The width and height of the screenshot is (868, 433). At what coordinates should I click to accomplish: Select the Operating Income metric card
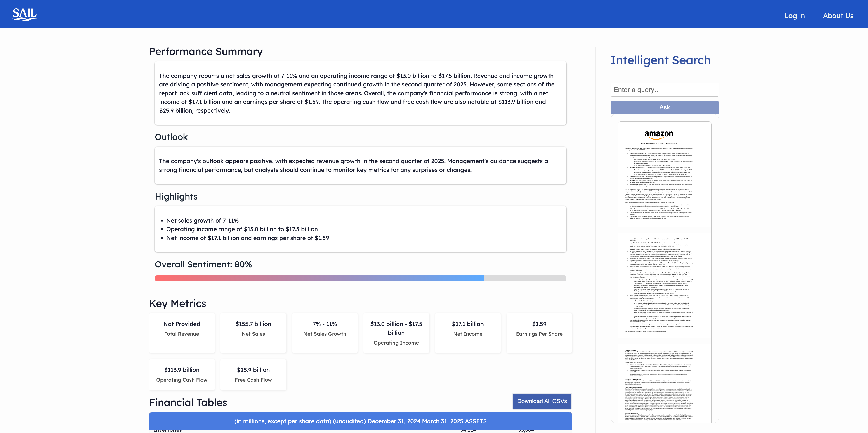[x=396, y=333]
